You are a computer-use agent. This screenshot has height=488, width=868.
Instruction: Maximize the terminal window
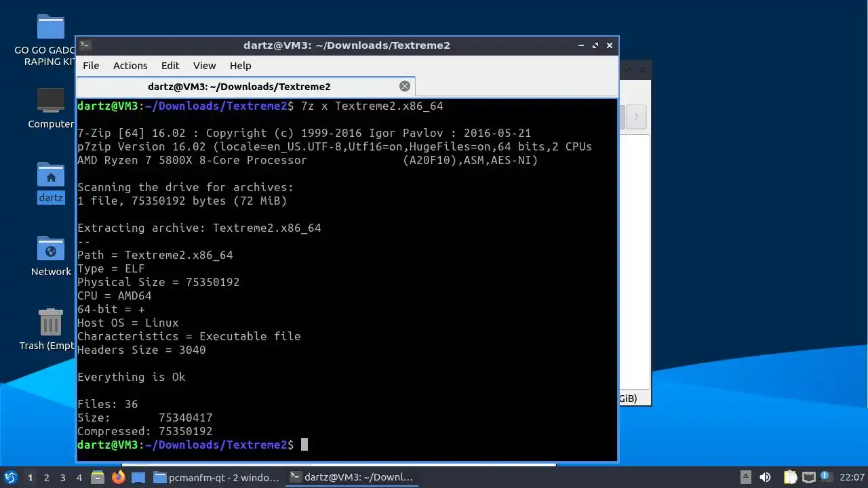point(595,45)
